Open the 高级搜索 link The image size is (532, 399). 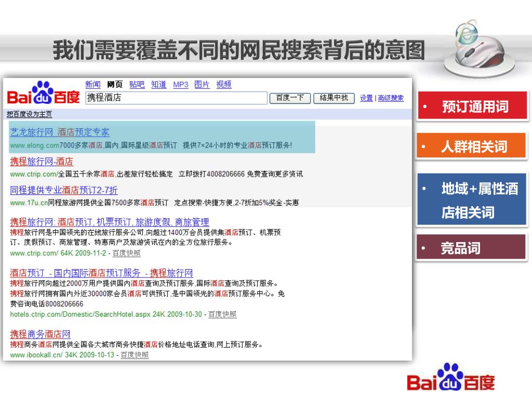(x=391, y=98)
